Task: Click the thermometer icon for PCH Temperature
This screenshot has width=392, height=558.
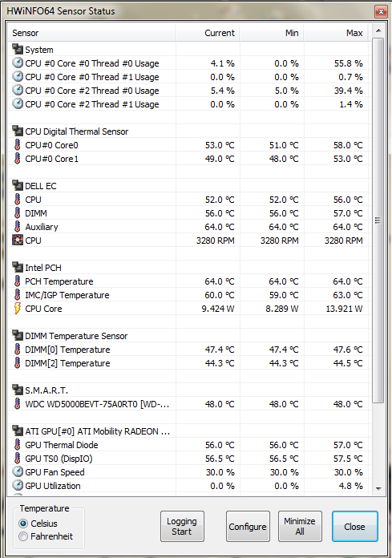Action: [x=17, y=281]
